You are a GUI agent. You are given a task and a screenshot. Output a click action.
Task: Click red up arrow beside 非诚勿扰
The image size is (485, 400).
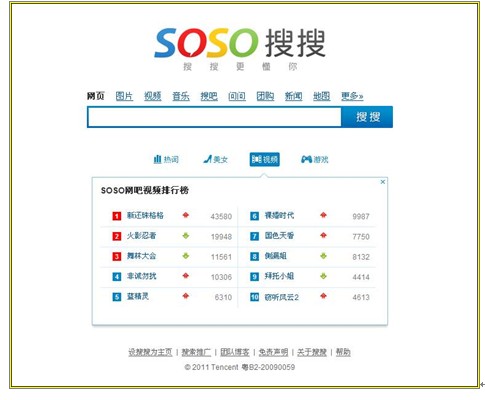[186, 276]
